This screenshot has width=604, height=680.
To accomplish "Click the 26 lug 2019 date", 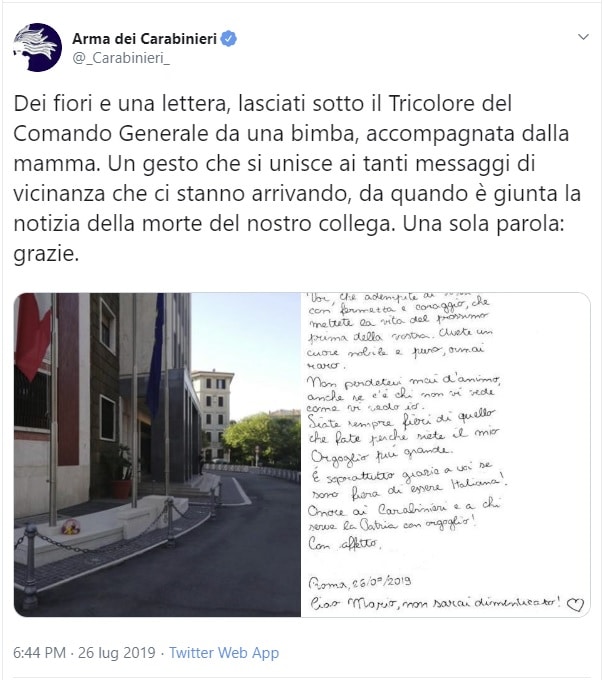I will (x=117, y=653).
